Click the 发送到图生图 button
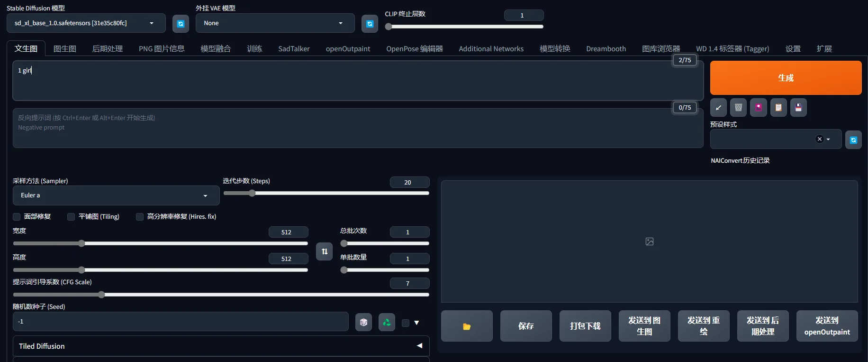The height and width of the screenshot is (362, 868). [644, 326]
